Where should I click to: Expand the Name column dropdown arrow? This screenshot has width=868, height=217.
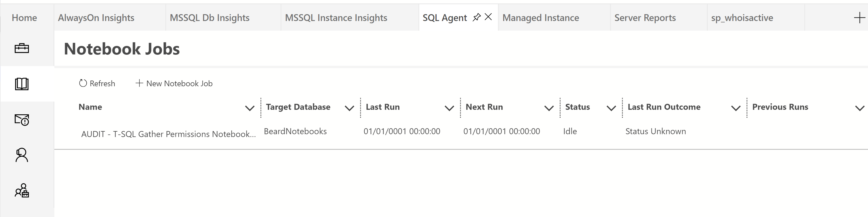point(249,108)
